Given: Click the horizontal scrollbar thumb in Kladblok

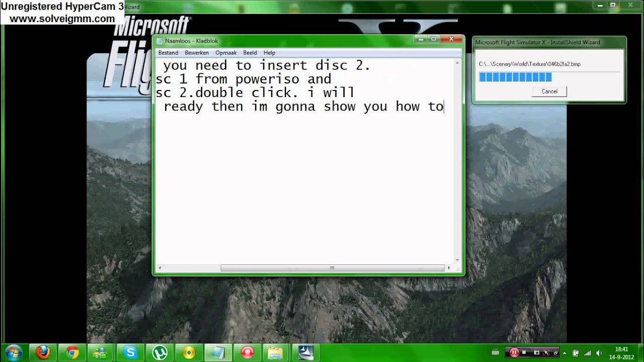Looking at the screenshot, I should coord(332,268).
